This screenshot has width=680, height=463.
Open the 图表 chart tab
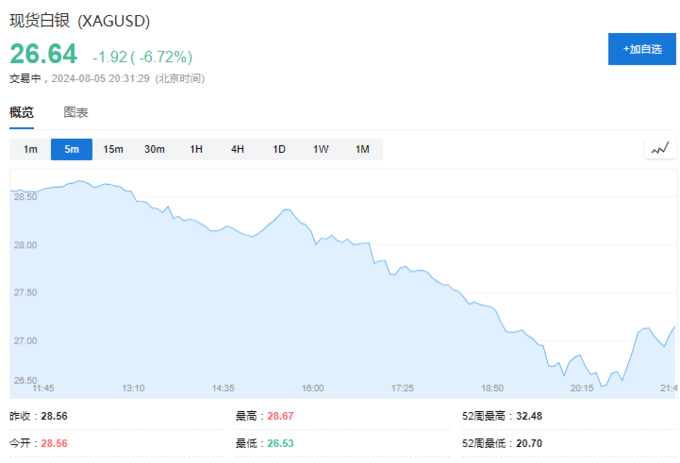tap(76, 112)
